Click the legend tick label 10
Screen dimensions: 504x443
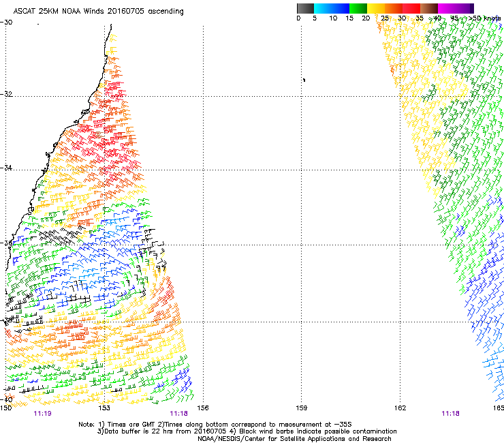(333, 18)
